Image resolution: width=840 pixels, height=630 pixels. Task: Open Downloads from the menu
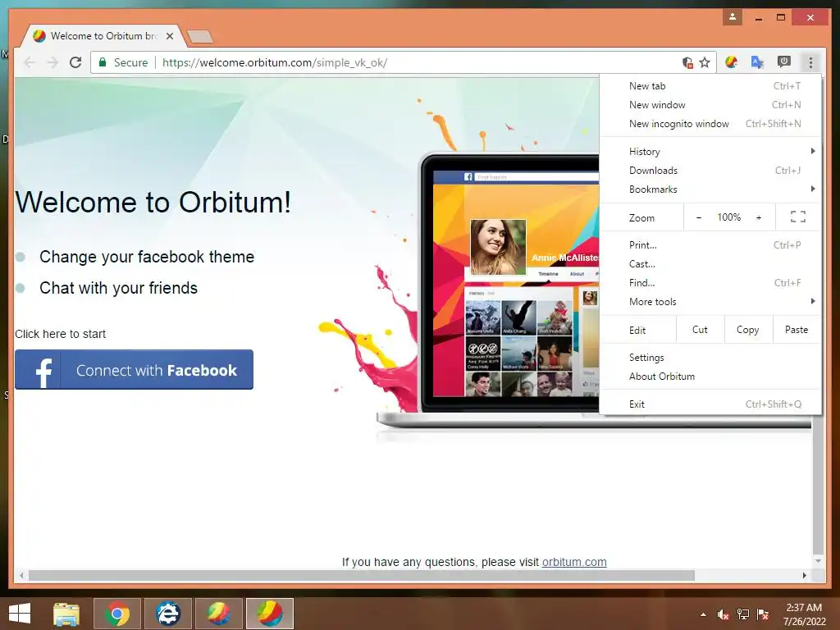710,171
